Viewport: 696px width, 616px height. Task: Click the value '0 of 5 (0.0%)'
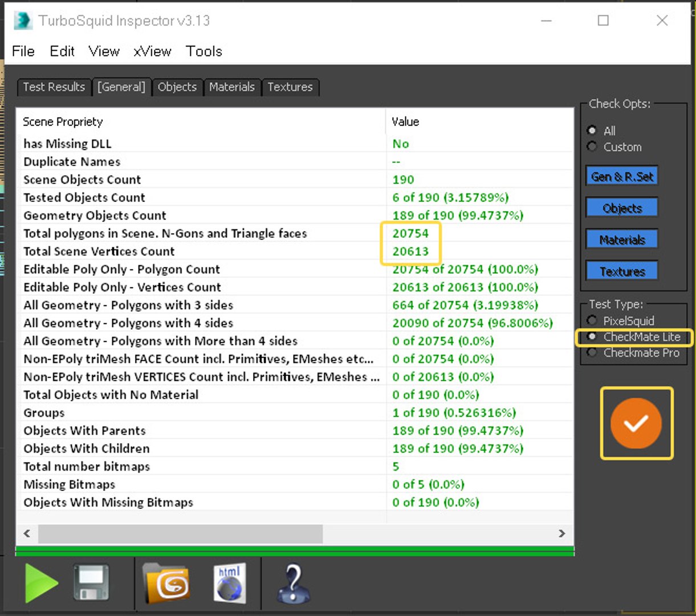(428, 485)
